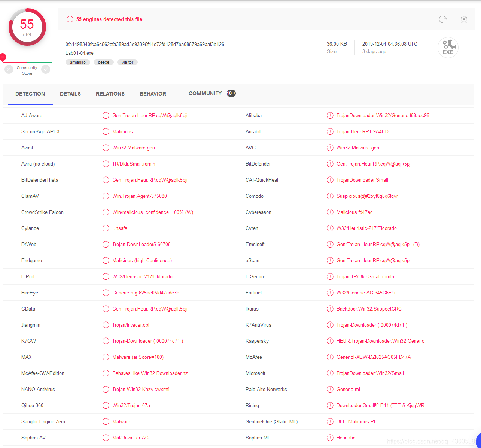Viewport: 481px width, 448px height.
Task: Click 'HEUR:Trojan-Downloader.Win32.Generic' Kaspersky result
Action: point(380,341)
